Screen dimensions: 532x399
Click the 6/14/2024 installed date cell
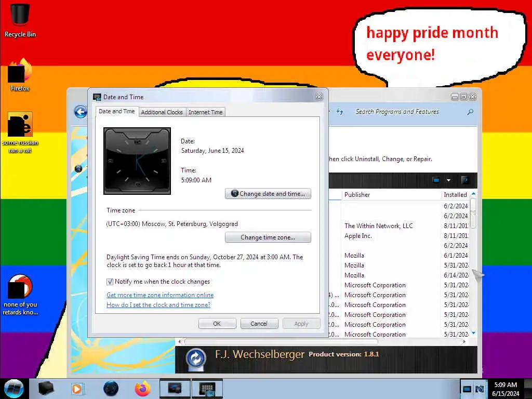pos(456,275)
